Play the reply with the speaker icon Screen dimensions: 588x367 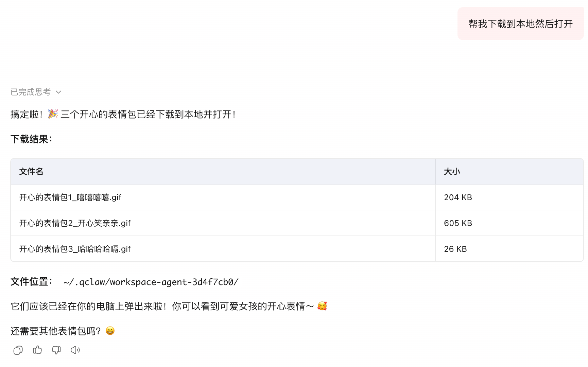[75, 350]
